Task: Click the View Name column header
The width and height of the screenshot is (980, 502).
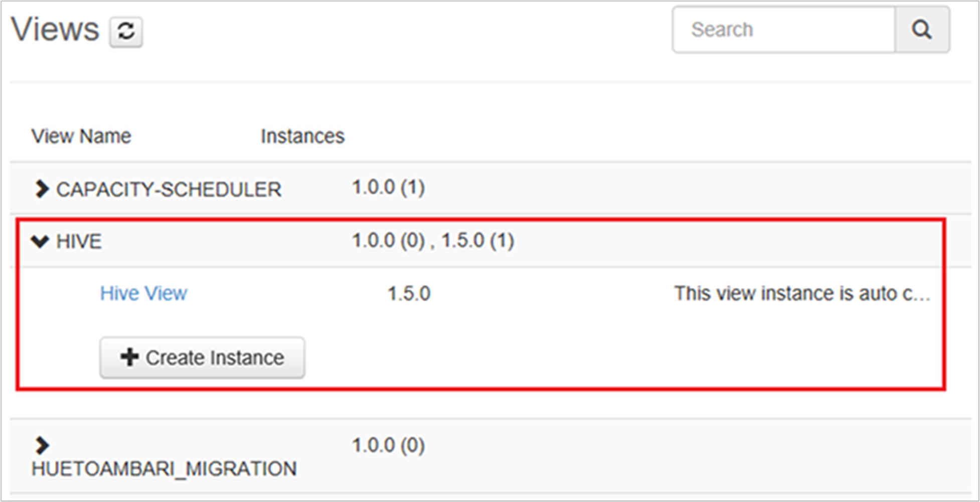Action: (x=81, y=136)
